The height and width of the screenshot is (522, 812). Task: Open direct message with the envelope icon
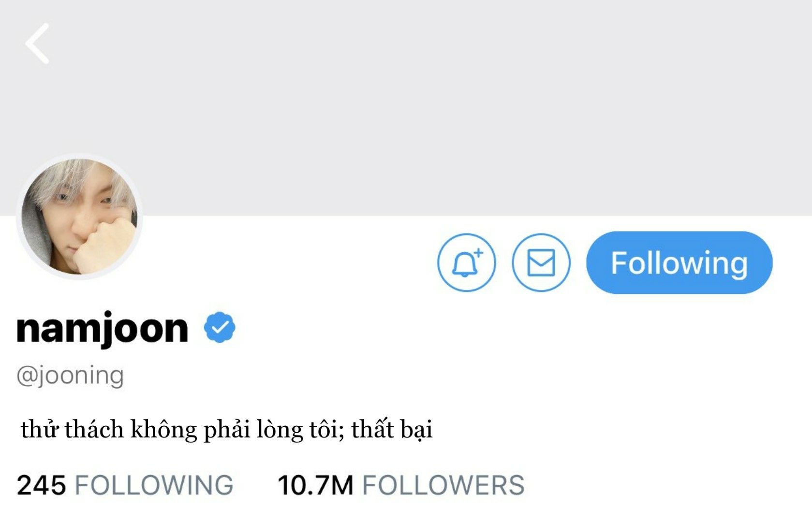pos(541,262)
